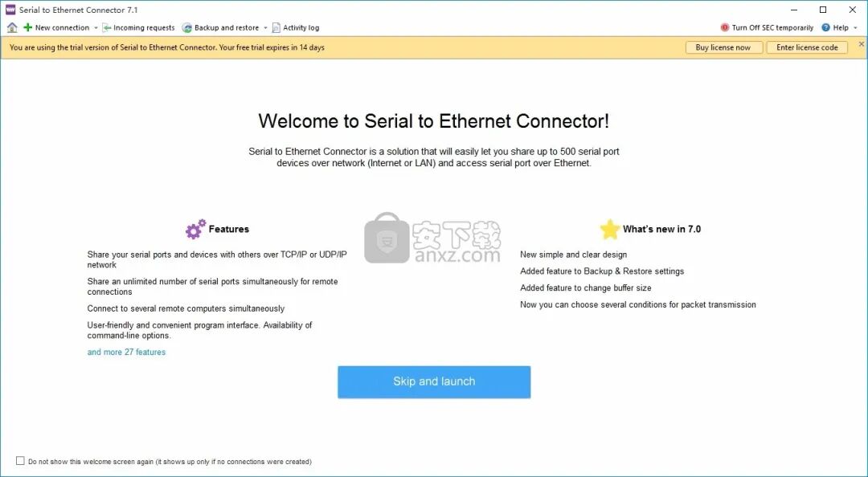Click the What's new star icon
This screenshot has width=868, height=477.
(610, 229)
